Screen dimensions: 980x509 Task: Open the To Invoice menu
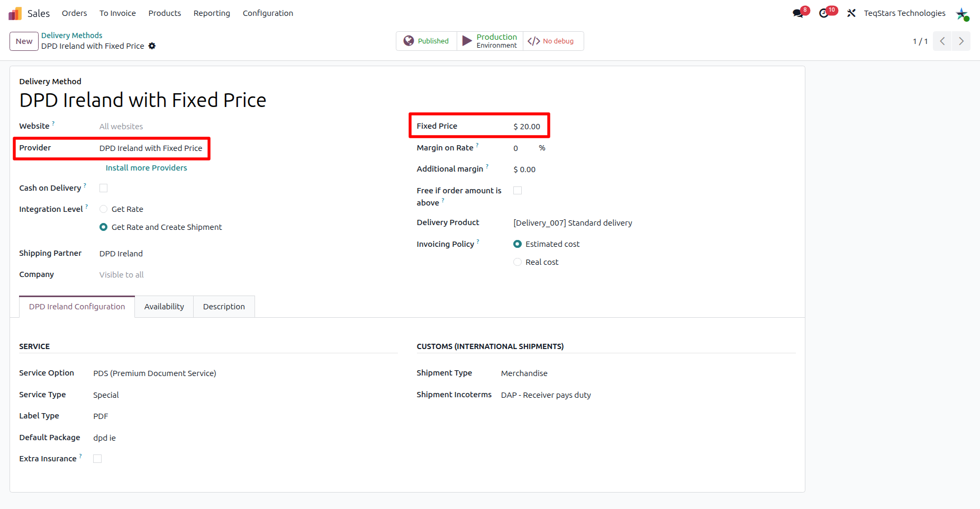point(117,13)
